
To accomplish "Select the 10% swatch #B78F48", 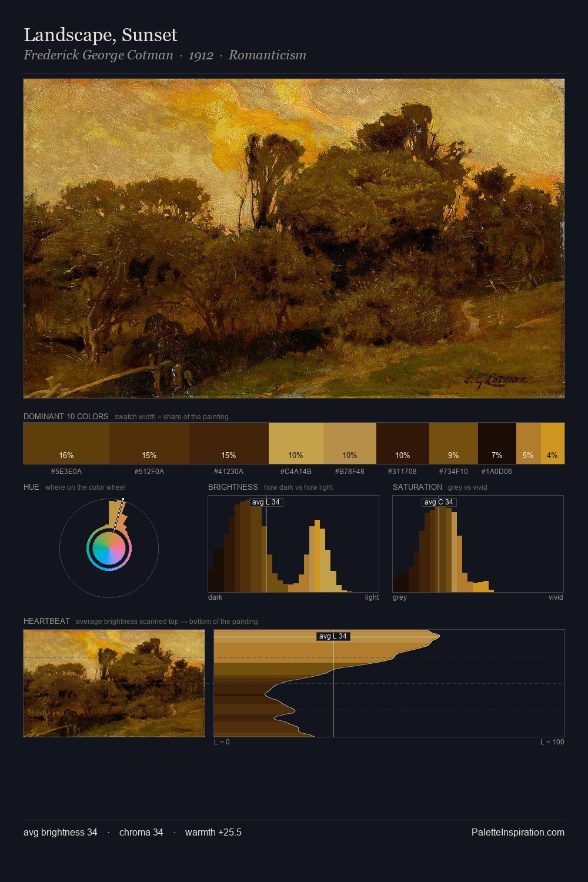I will (350, 443).
